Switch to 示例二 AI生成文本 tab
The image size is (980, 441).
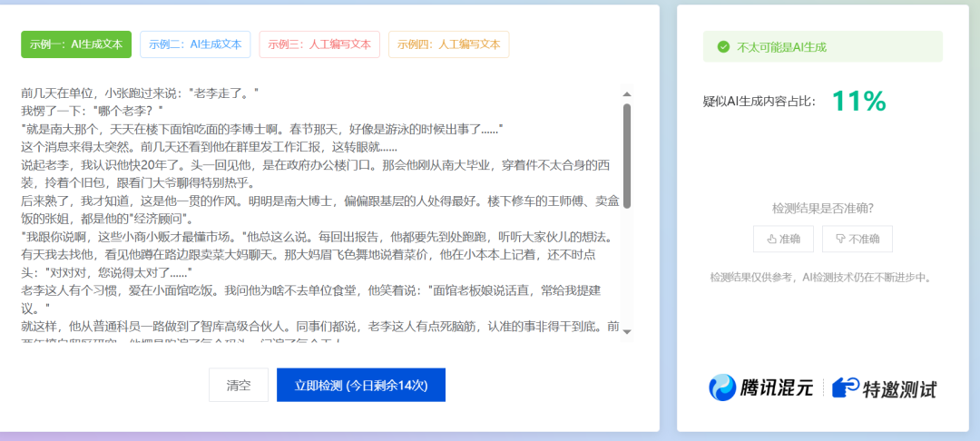click(195, 44)
